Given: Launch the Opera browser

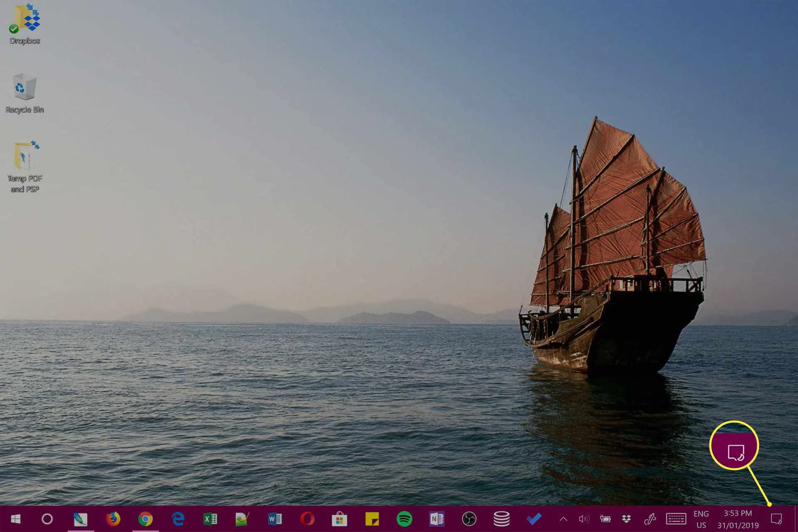Looking at the screenshot, I should [307, 519].
